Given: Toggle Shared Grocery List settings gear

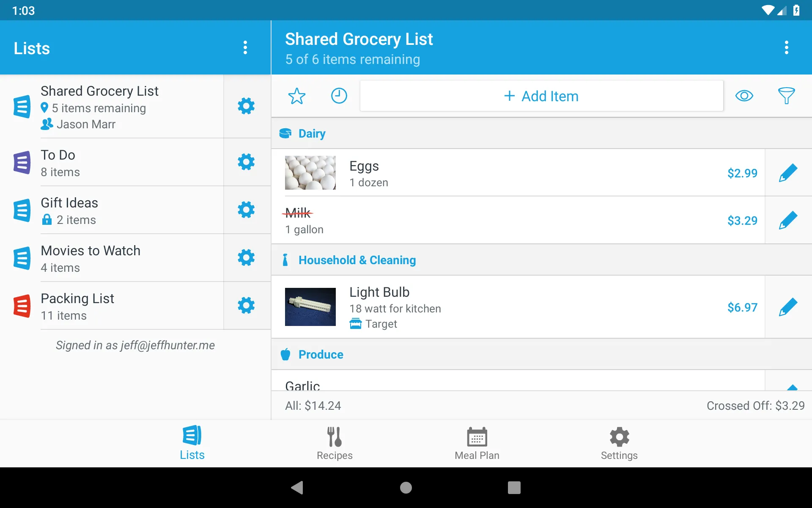Looking at the screenshot, I should pos(246,106).
